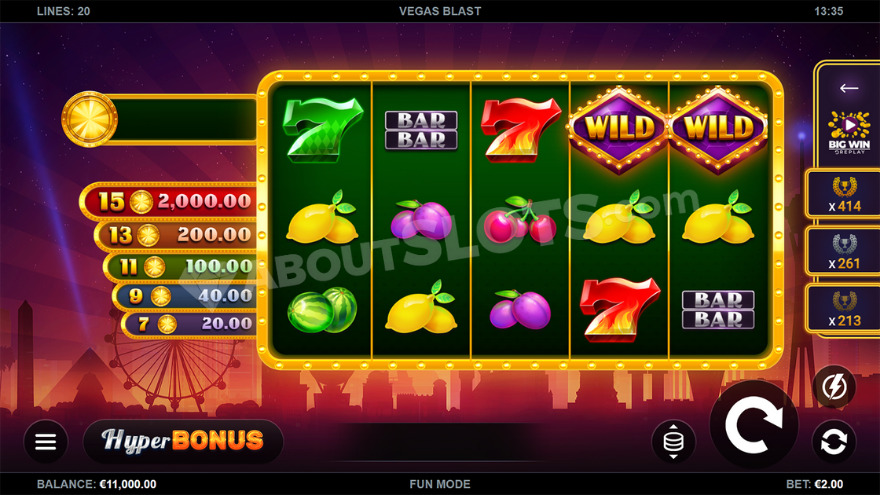Click the bet amount €2.00

pos(828,484)
